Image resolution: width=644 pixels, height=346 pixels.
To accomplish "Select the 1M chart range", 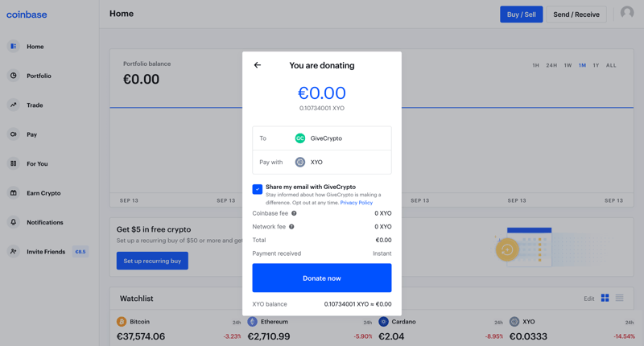I will pos(582,65).
